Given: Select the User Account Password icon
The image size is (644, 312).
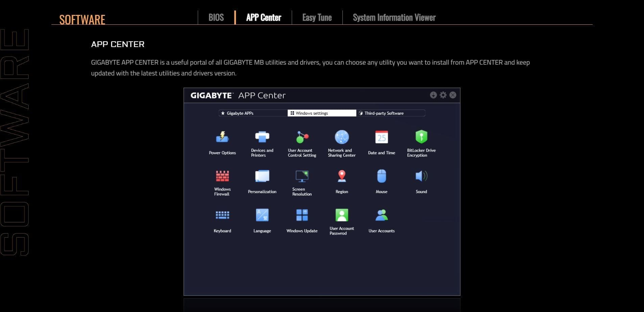Looking at the screenshot, I should click(x=341, y=215).
